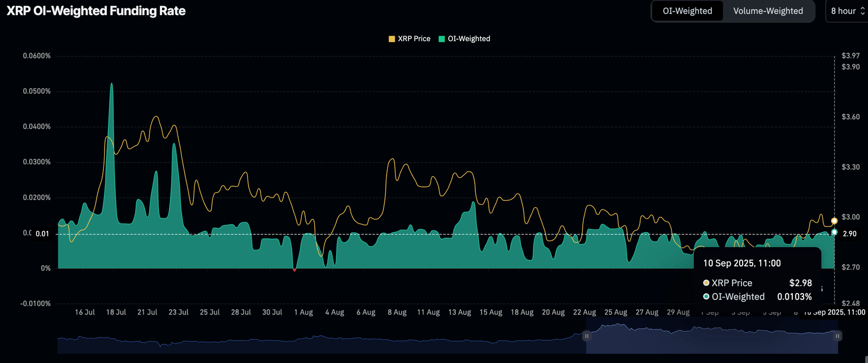This screenshot has width=868, height=363.
Task: Open the 8 hour interval dropdown
Action: coord(847,11)
